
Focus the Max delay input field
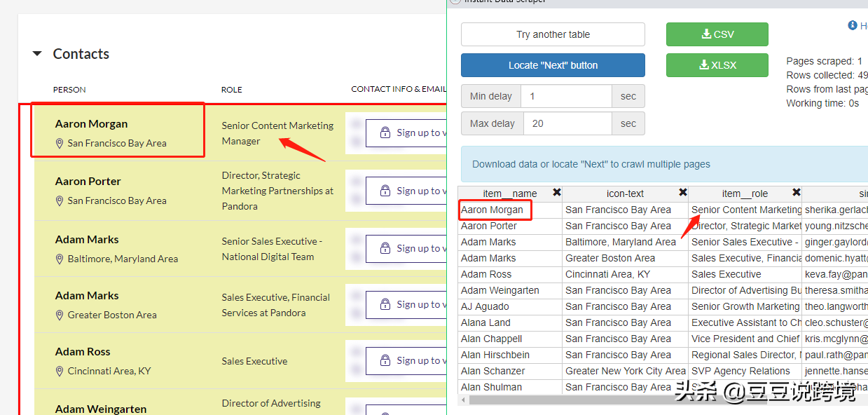pyautogui.click(x=567, y=123)
